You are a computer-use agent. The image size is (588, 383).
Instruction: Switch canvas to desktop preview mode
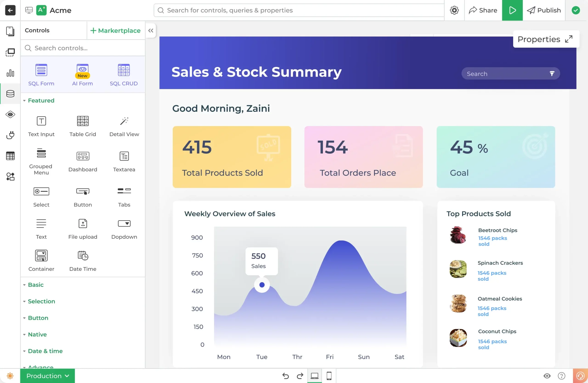pos(314,376)
